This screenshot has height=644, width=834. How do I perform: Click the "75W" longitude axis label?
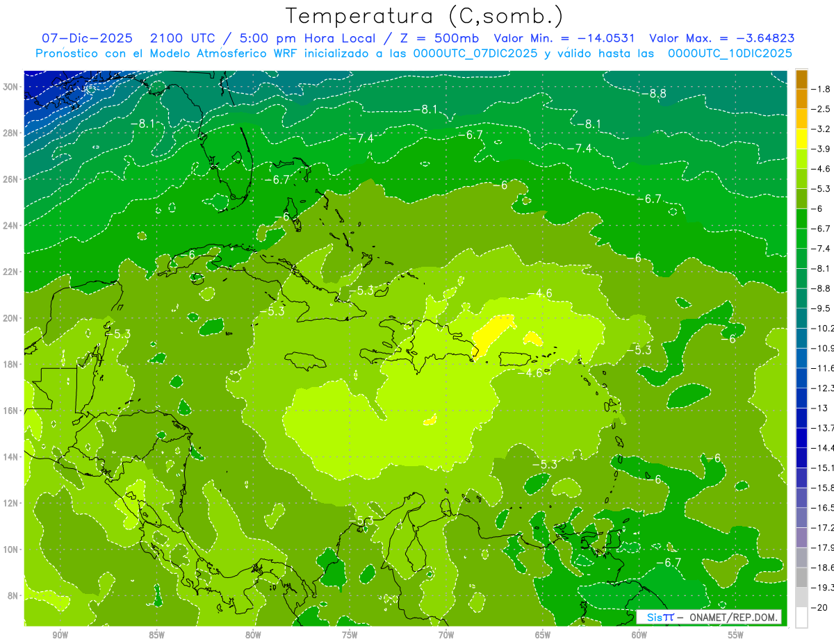[350, 635]
